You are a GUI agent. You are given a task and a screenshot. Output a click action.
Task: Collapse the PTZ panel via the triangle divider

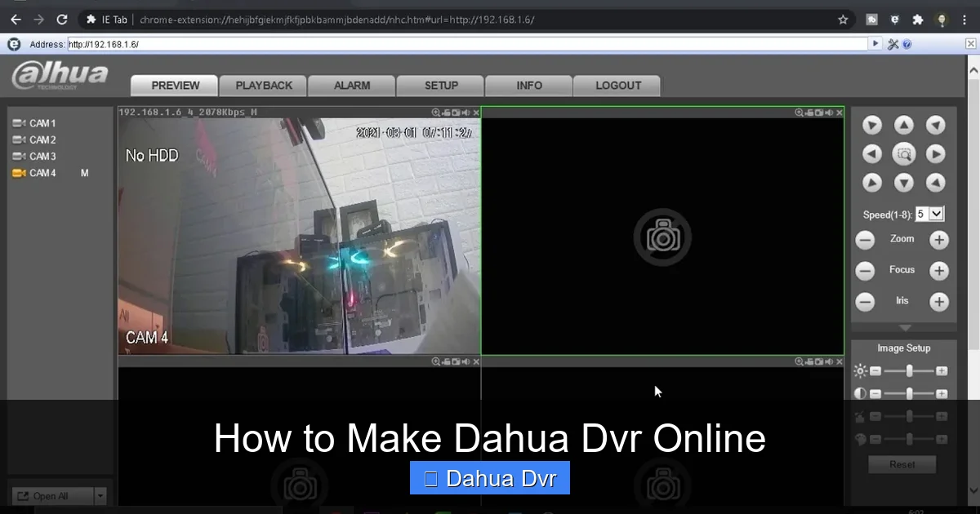tap(903, 327)
